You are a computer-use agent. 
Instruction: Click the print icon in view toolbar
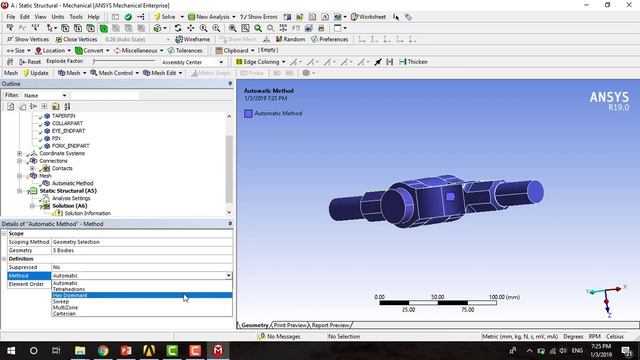pos(321,28)
